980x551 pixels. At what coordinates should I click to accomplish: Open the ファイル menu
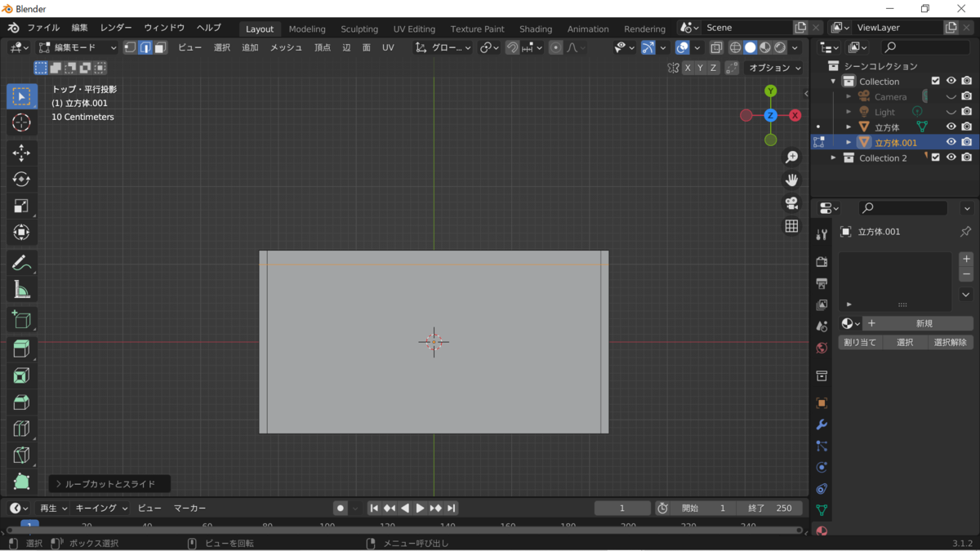pyautogui.click(x=43, y=28)
